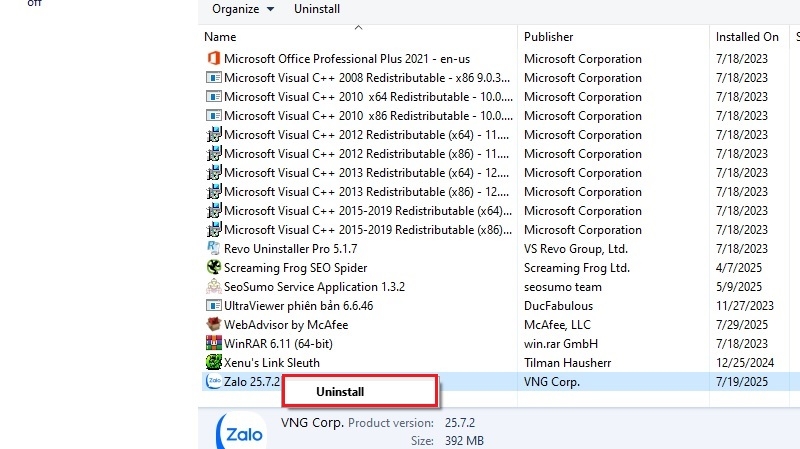The image size is (800, 449).
Task: Click the WebAdvisor by McAfee icon
Action: [213, 325]
